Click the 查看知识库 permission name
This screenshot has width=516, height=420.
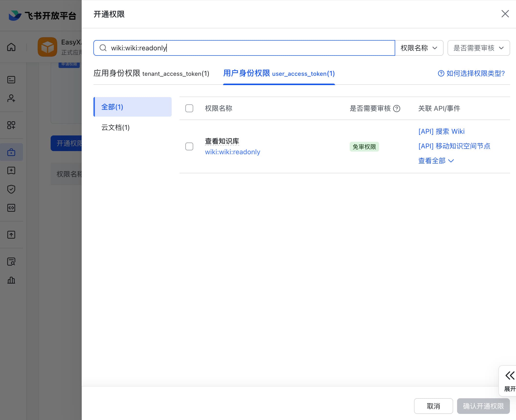(x=222, y=141)
